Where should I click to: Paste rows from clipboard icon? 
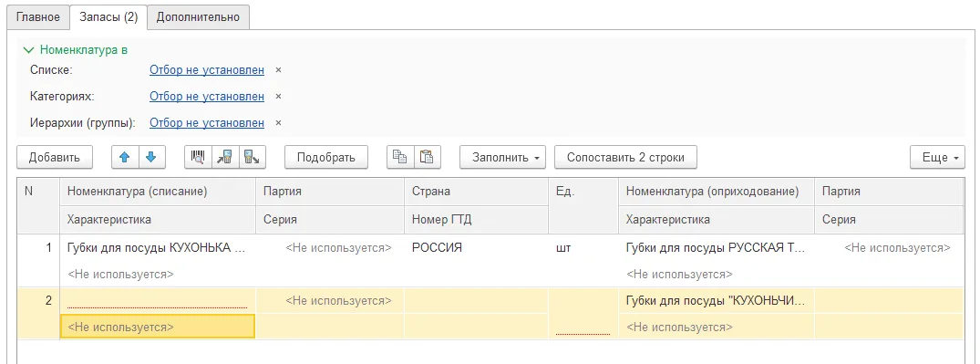click(x=427, y=157)
